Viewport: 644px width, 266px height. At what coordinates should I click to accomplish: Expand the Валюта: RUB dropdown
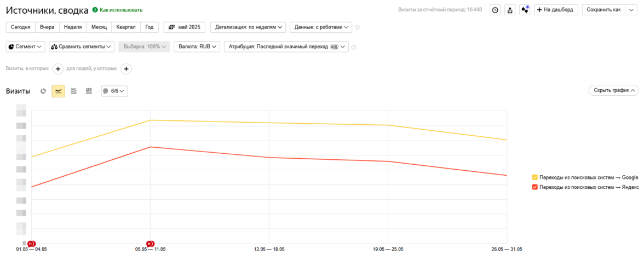(197, 47)
